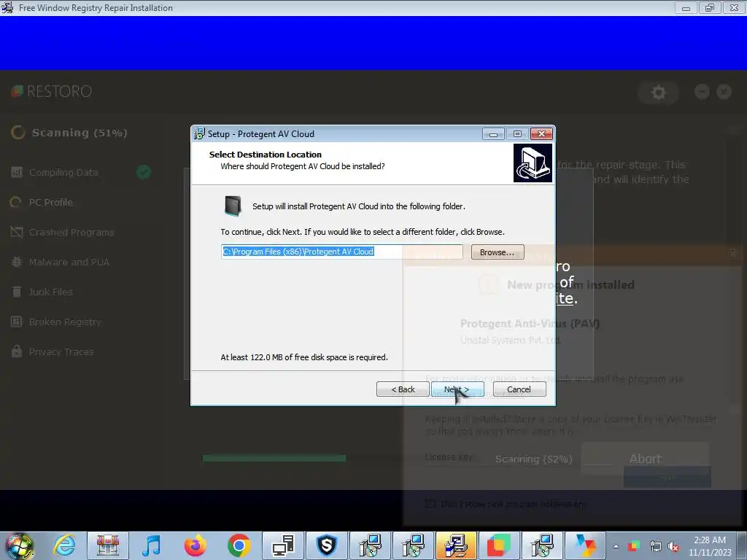Screen dimensions: 747x560
Task: Minimize the Restoro window with round button
Action: [702, 91]
